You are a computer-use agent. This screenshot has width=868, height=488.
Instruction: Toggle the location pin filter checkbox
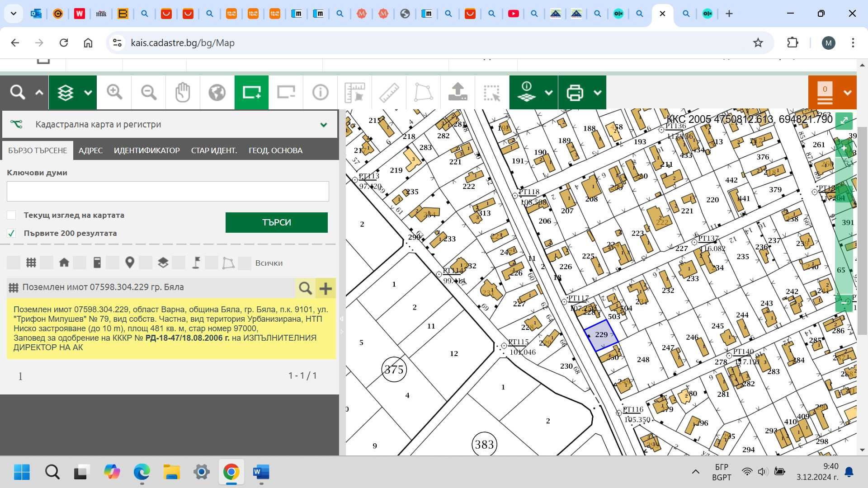113,263
